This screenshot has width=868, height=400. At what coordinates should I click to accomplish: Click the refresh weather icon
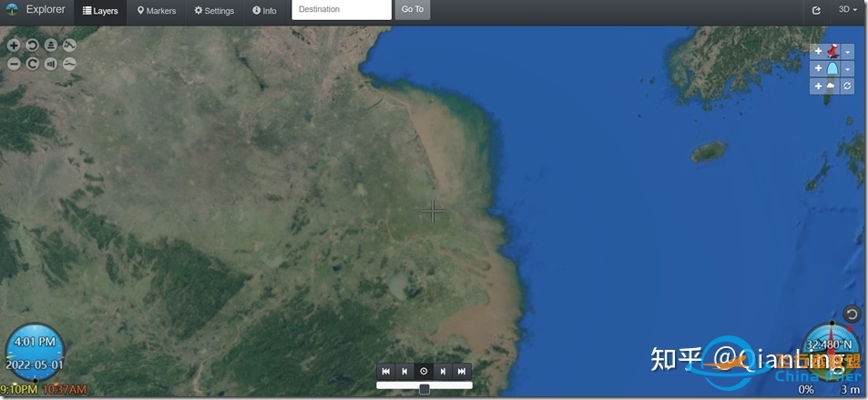tap(848, 86)
